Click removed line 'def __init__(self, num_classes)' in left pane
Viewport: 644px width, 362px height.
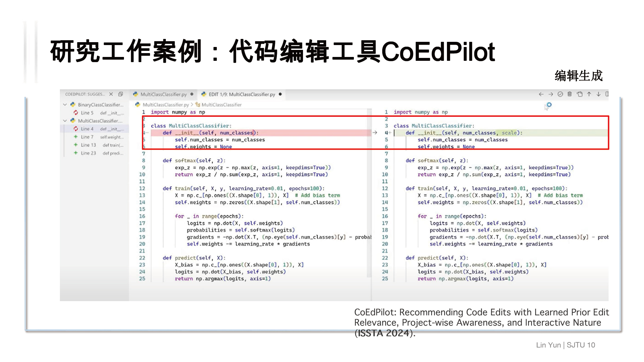[211, 133]
